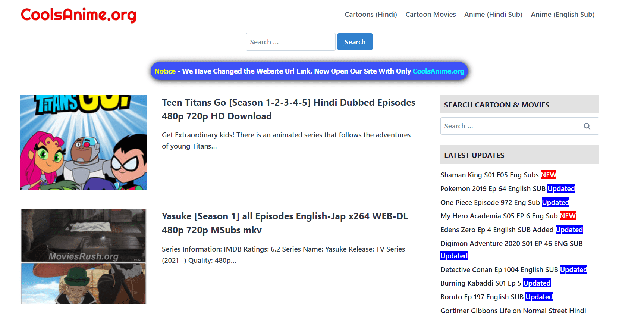The height and width of the screenshot is (318, 644).
Task: Open Yasuke Season 1 all Episodes title
Action: coord(285,223)
